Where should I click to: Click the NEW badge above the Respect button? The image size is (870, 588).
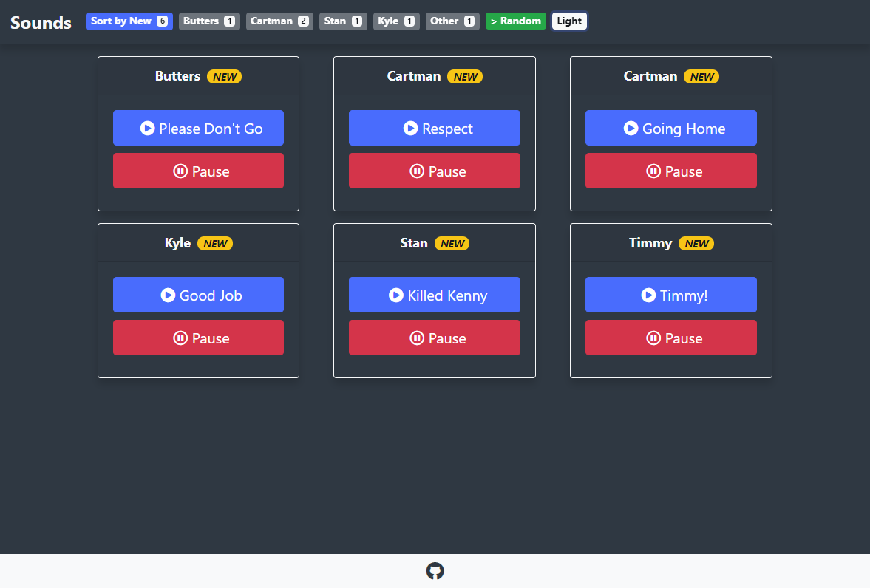(x=465, y=77)
